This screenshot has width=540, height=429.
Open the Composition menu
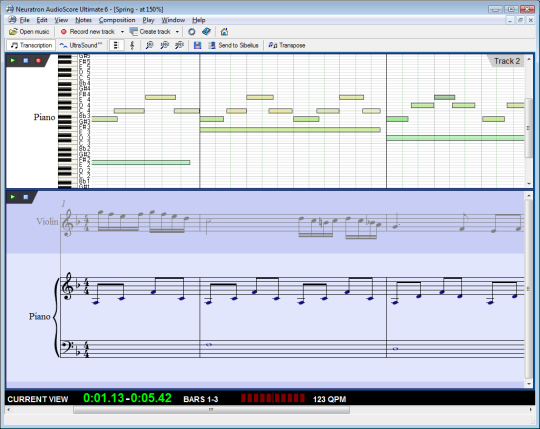click(x=117, y=20)
